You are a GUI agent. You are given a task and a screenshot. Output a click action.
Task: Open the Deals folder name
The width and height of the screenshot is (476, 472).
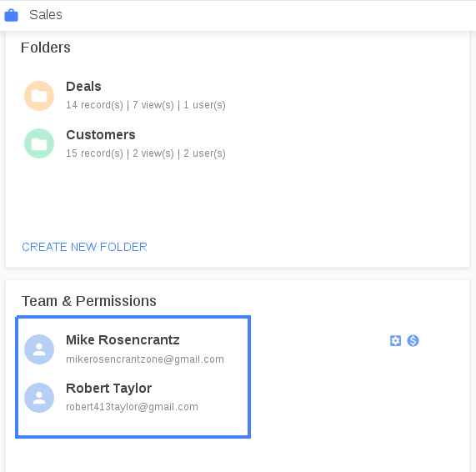click(x=83, y=87)
